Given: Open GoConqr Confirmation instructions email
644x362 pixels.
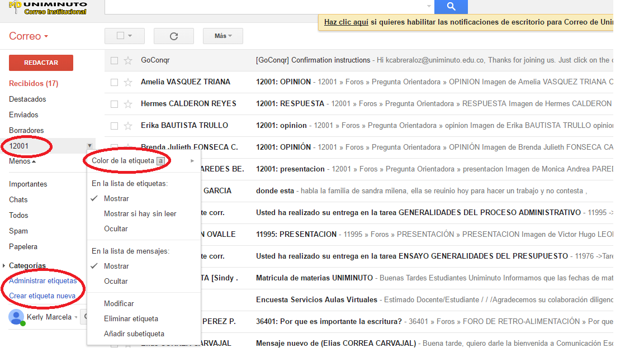Looking at the screenshot, I should coord(358,60).
